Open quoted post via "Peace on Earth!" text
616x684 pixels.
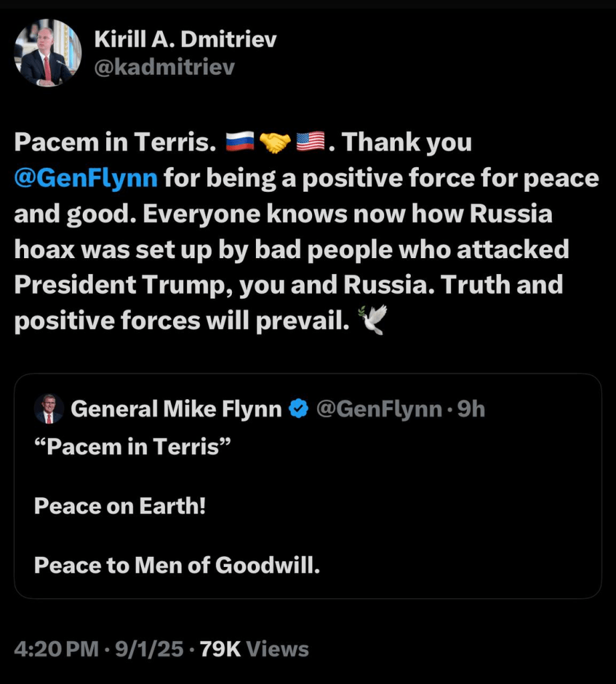pos(120,506)
